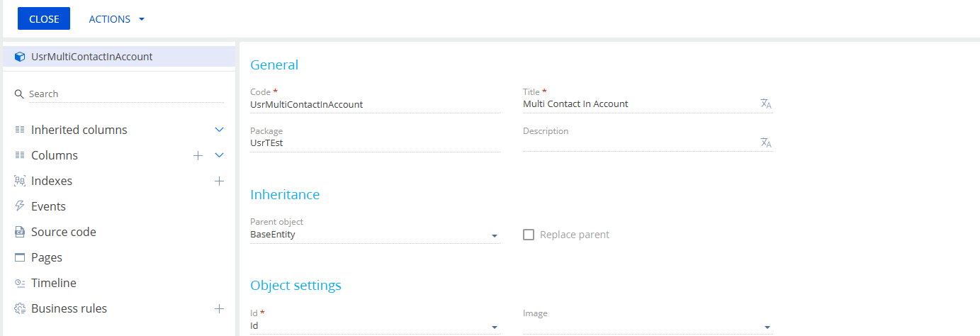
Task: Click the Source code icon
Action: pyautogui.click(x=20, y=232)
